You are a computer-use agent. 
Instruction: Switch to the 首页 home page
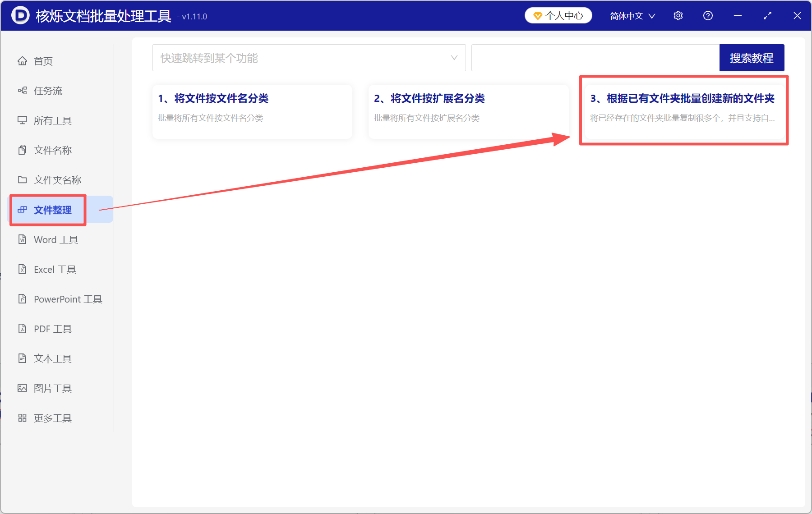(42, 61)
